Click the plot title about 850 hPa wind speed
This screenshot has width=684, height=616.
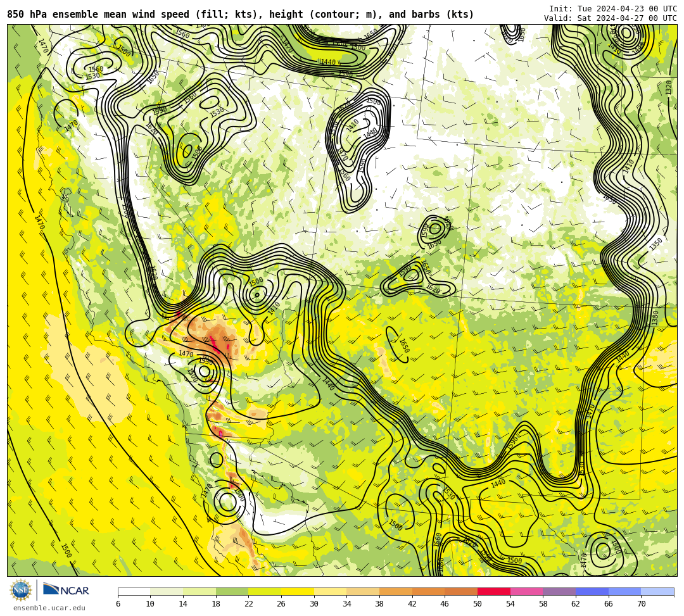tap(241, 15)
